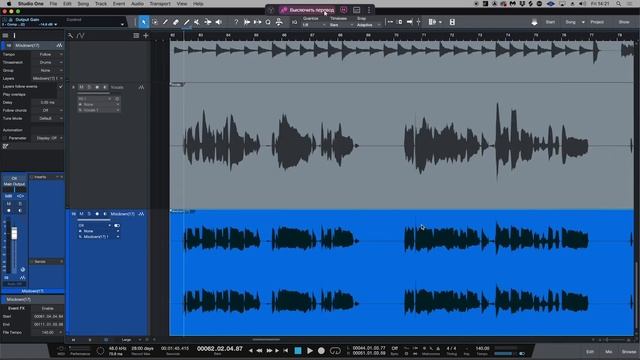640x360 pixels.
Task: Open the notifications download arrow icon
Action: tap(534, 22)
